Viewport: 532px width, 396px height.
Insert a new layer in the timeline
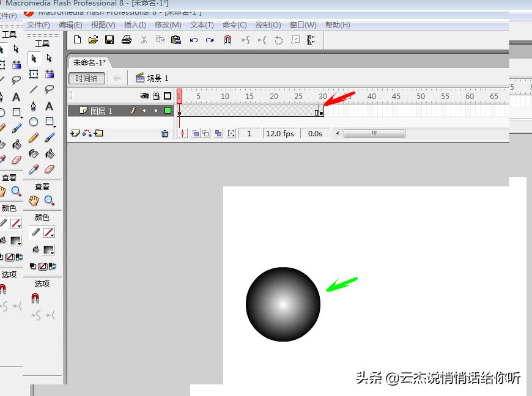tap(74, 133)
